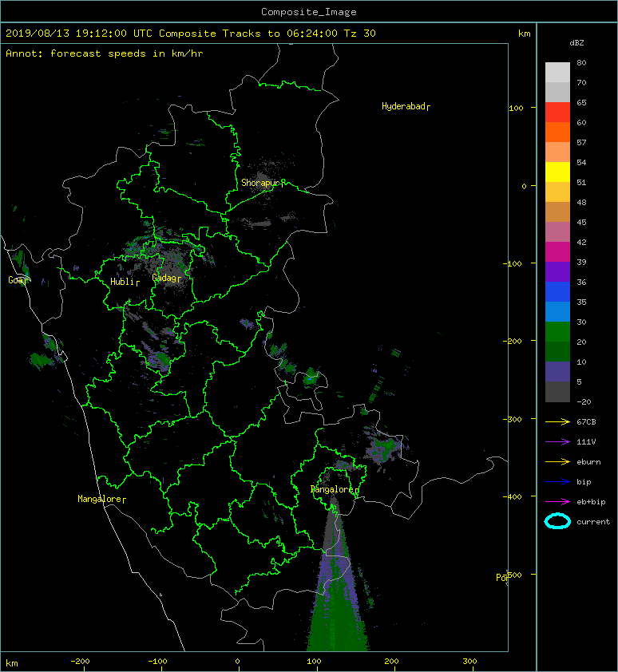Choose the amber swatch below 51
Image resolution: width=618 pixels, height=672 pixels.
(557, 192)
